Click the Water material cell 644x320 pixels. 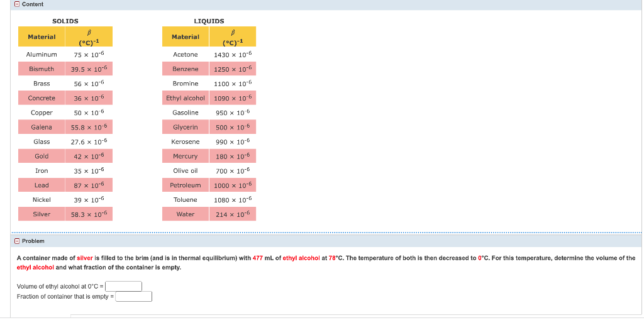[186, 214]
